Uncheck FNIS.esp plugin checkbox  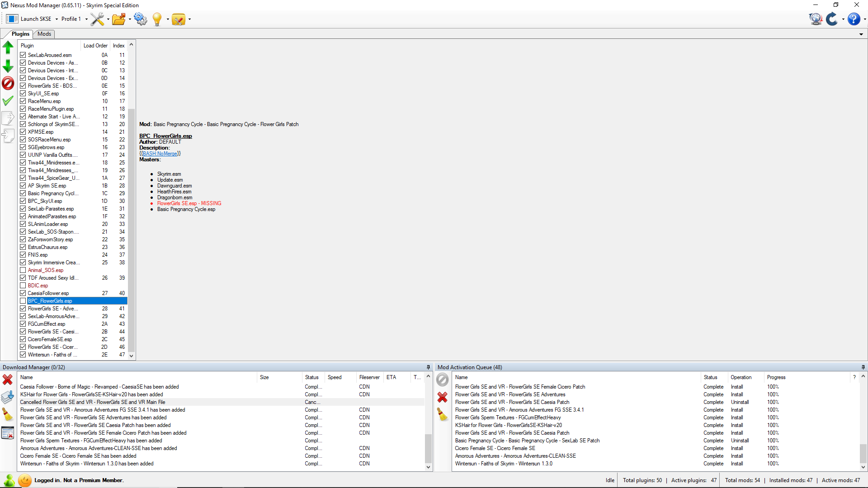point(23,255)
